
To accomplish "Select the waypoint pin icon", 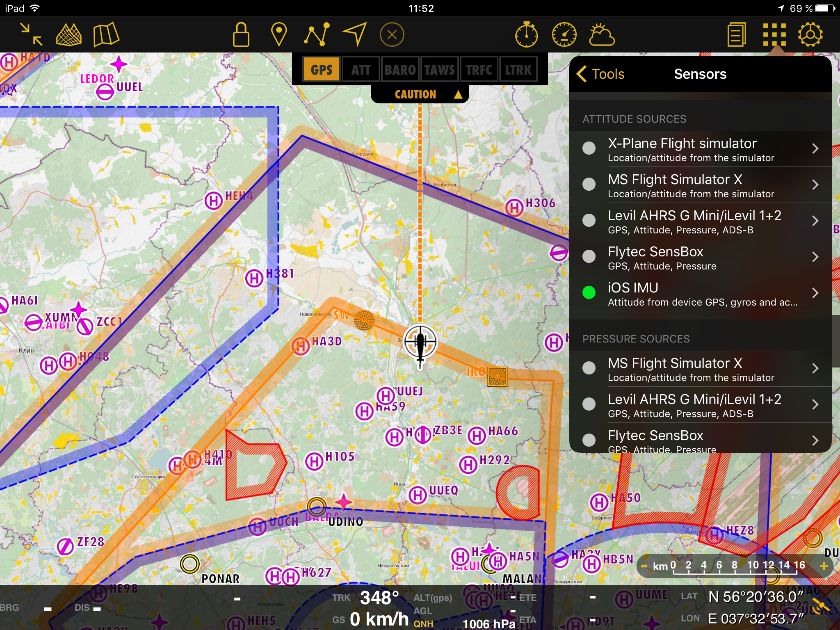I will [279, 34].
